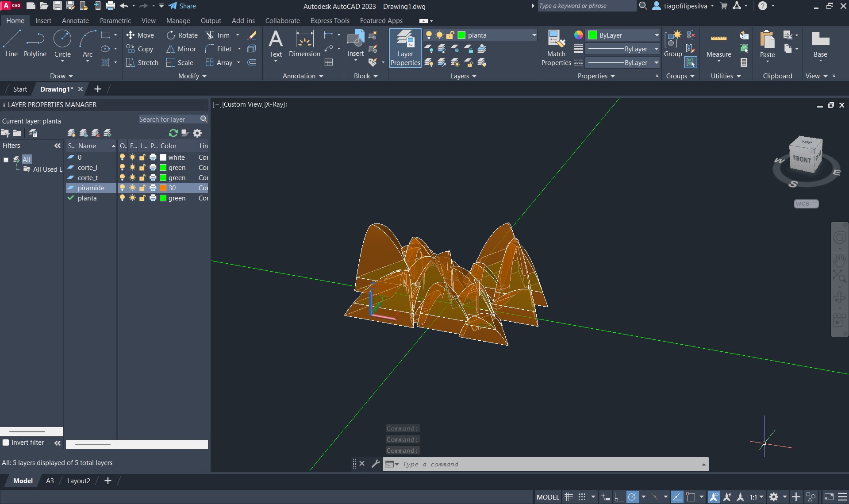
Task: Toggle lock on corte_l layer
Action: (x=142, y=168)
